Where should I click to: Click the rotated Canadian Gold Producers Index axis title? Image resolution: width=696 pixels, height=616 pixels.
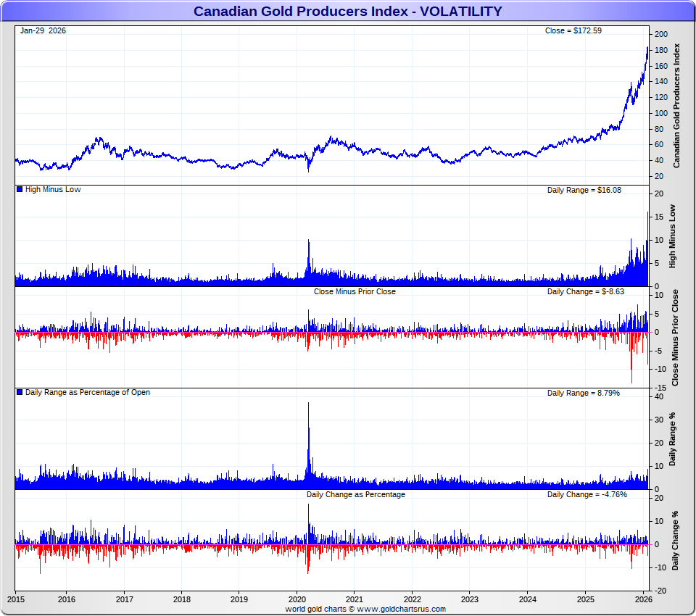pos(676,106)
